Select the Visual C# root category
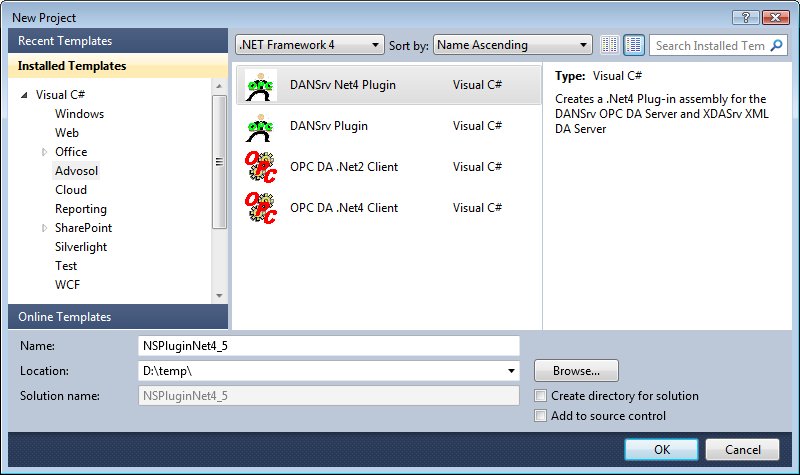Image resolution: width=800 pixels, height=475 pixels. point(60,95)
